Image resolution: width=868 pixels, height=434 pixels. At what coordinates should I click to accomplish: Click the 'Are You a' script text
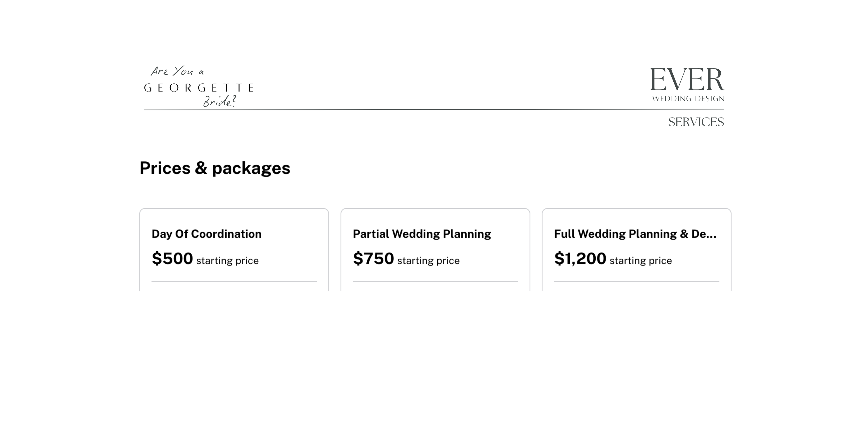[177, 71]
